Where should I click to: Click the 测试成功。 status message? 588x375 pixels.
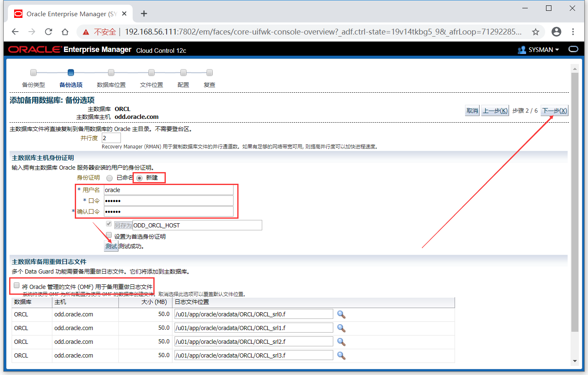pos(131,246)
